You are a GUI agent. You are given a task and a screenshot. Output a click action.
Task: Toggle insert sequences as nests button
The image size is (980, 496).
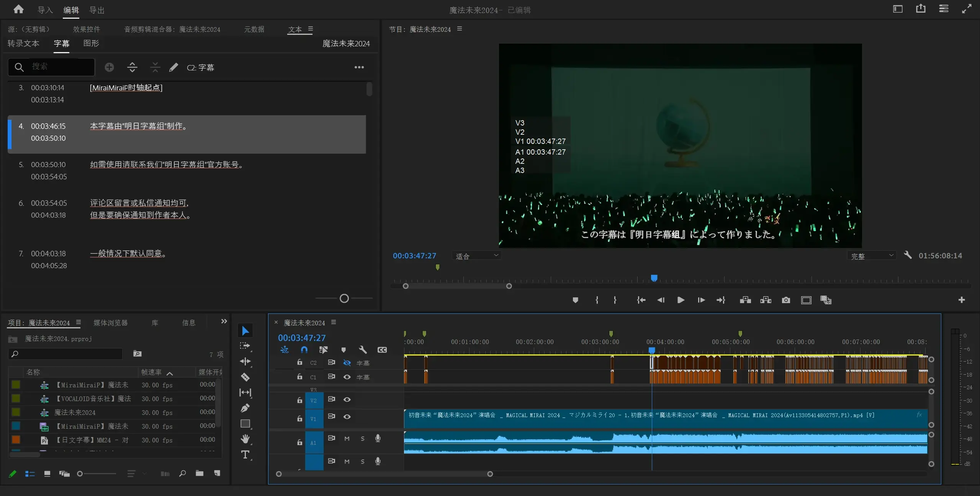[284, 350]
